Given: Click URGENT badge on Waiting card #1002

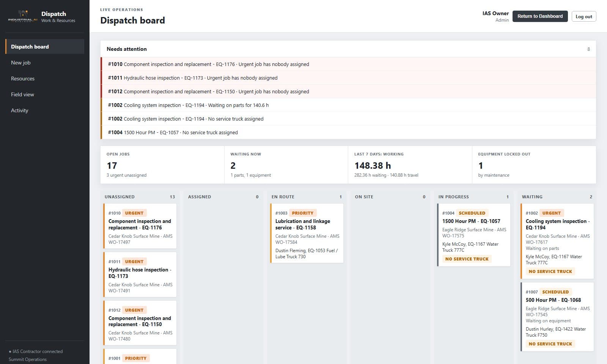Looking at the screenshot, I should click(552, 213).
